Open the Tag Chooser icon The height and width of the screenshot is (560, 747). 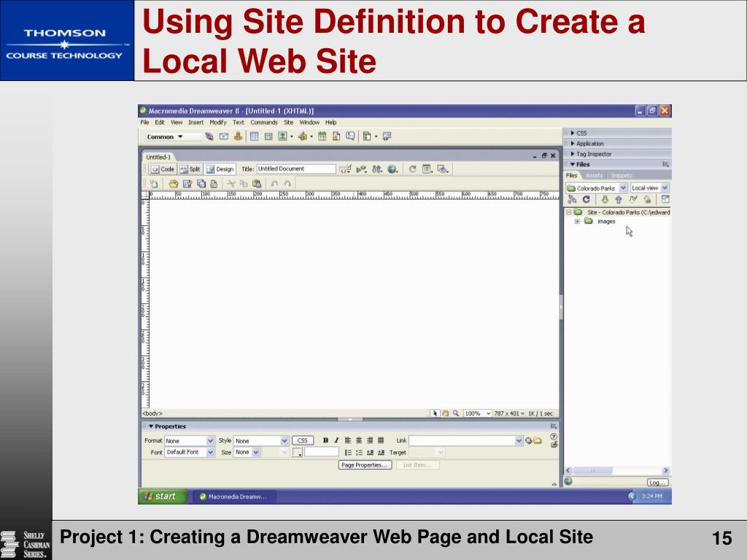[x=387, y=136]
